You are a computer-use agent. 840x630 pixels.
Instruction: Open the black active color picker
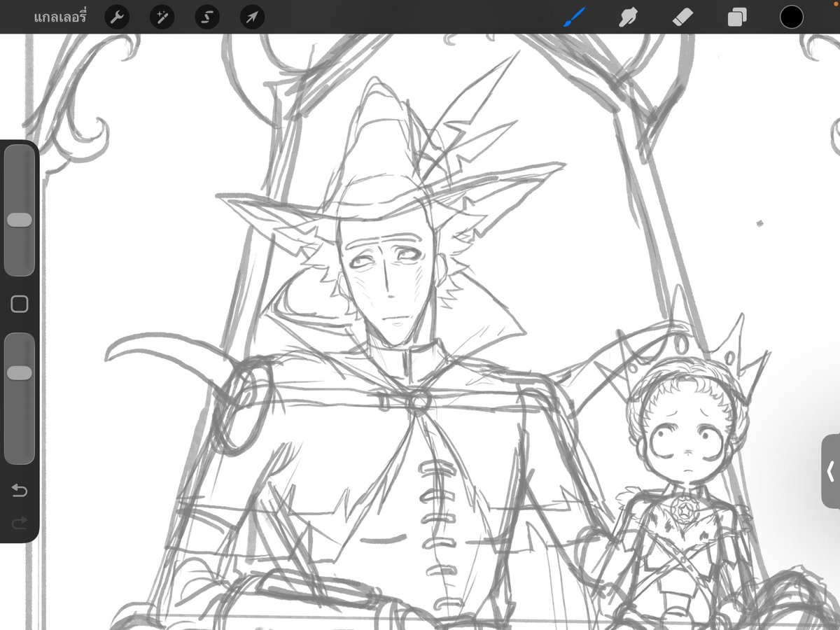(x=792, y=17)
